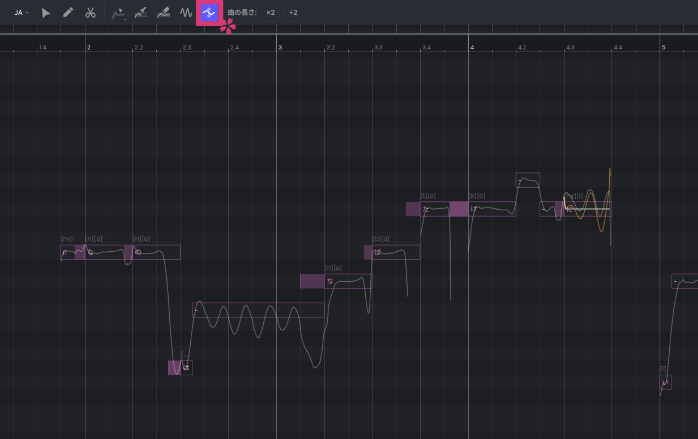Screen dimensions: 698x439
Task: Select the highest note above measure 4.2
Action: (x=527, y=180)
